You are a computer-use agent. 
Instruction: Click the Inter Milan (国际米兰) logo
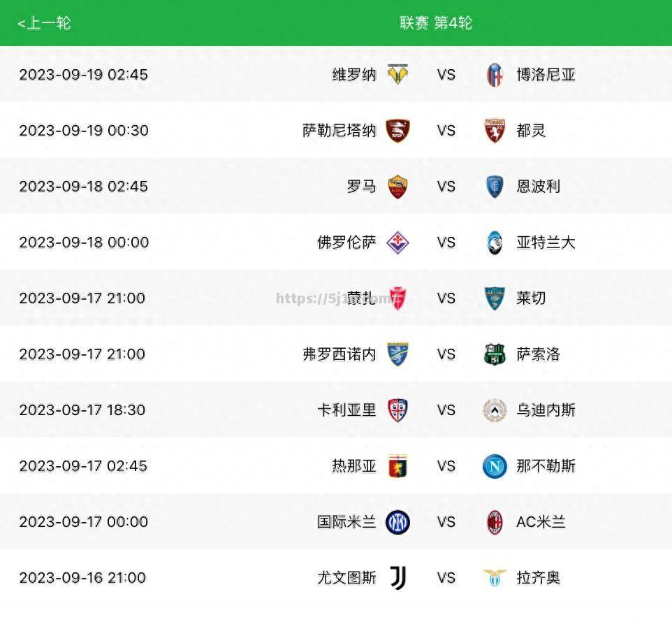click(x=397, y=523)
